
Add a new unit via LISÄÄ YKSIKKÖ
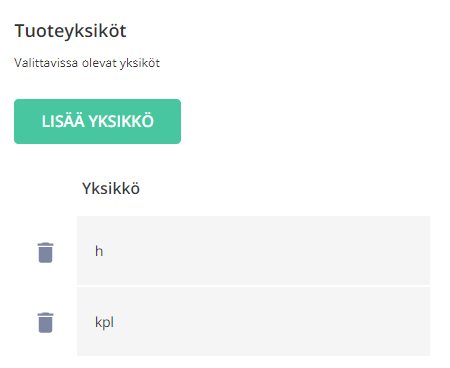pyautogui.click(x=97, y=121)
